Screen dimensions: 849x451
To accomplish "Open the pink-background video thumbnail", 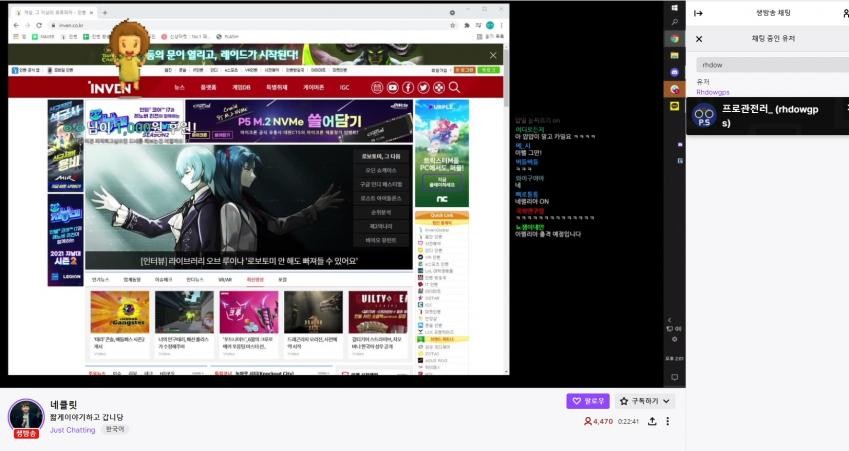I will 249,312.
